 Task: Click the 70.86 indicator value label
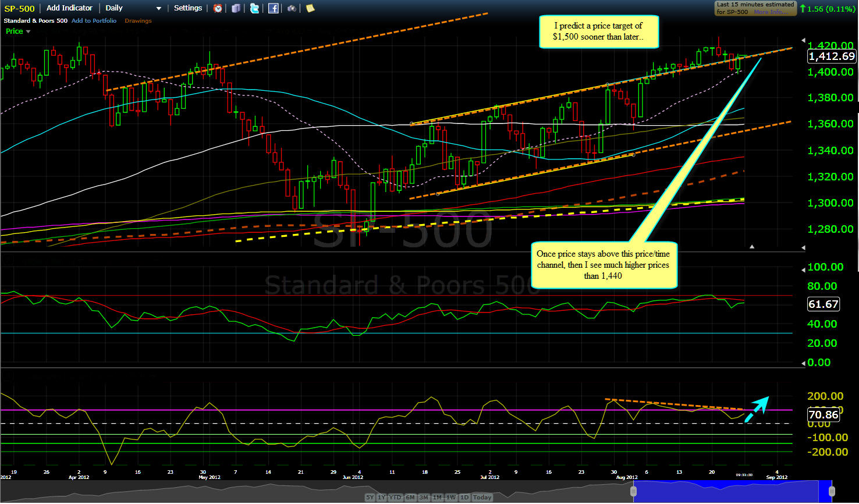click(x=823, y=415)
